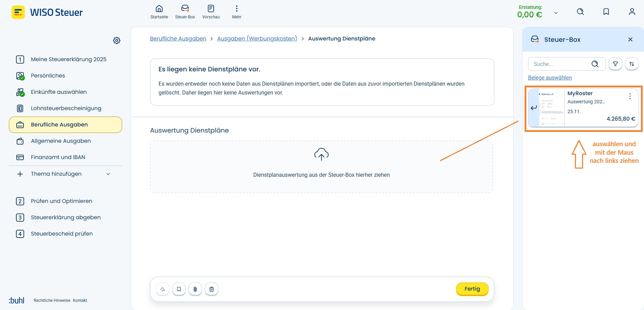The image size is (644, 310).
Task: Select Einkünfte auswählen in sidebar
Action: [x=65, y=92]
